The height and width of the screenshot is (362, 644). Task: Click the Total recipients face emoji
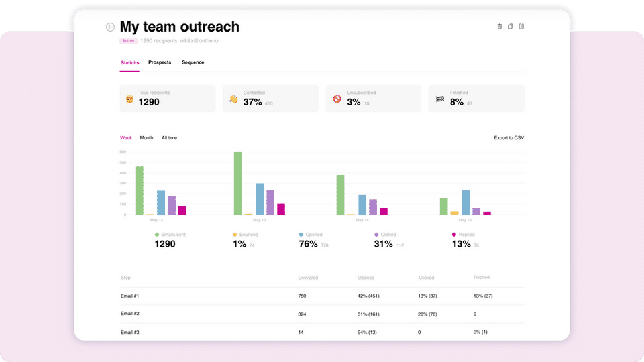tap(129, 99)
